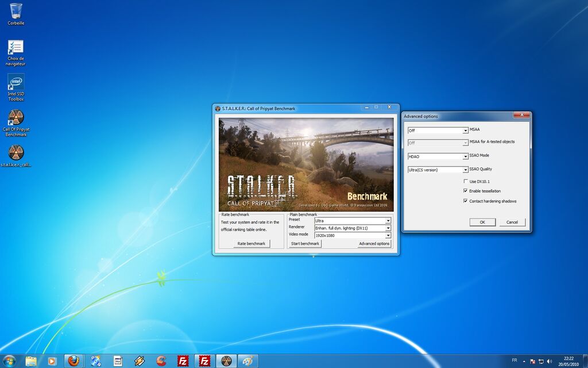588x368 pixels.
Task: Uncheck Contact hardening shadows
Action: (x=466, y=201)
